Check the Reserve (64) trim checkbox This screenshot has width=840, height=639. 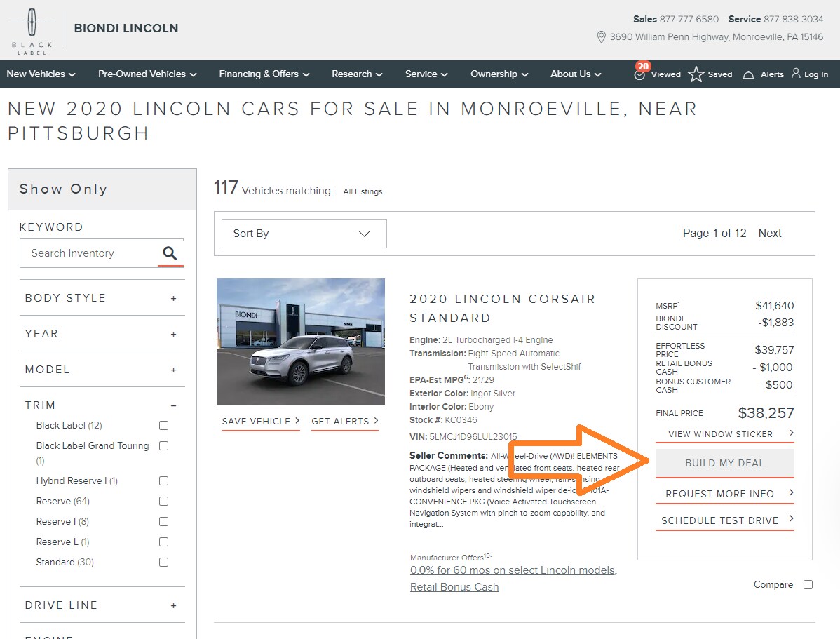click(164, 502)
